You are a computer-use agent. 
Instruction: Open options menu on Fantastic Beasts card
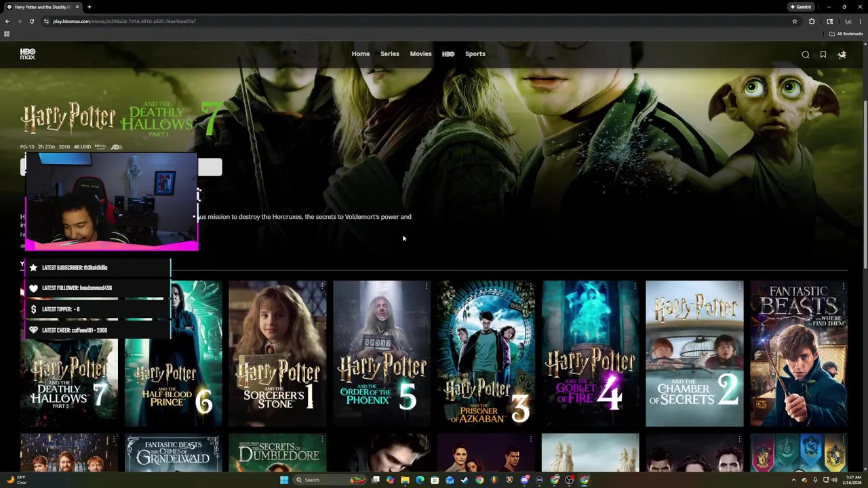coord(844,287)
